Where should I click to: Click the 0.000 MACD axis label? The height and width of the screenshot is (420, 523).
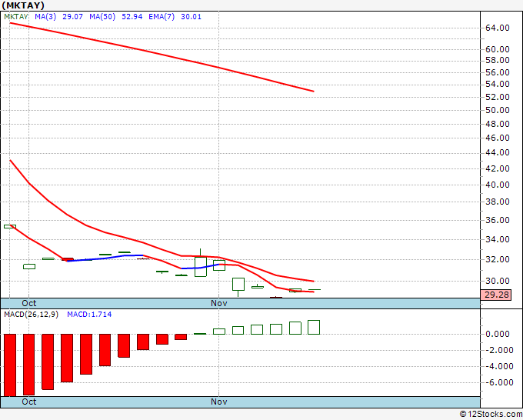coord(498,334)
